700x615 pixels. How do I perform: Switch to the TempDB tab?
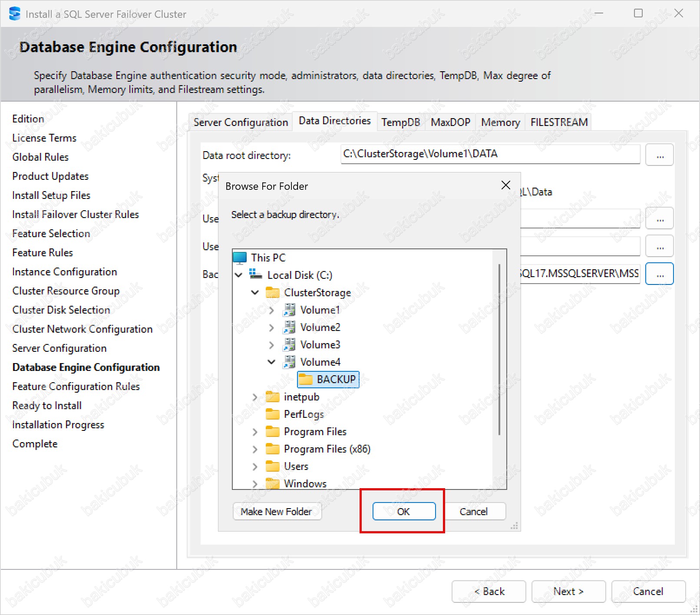pos(400,122)
